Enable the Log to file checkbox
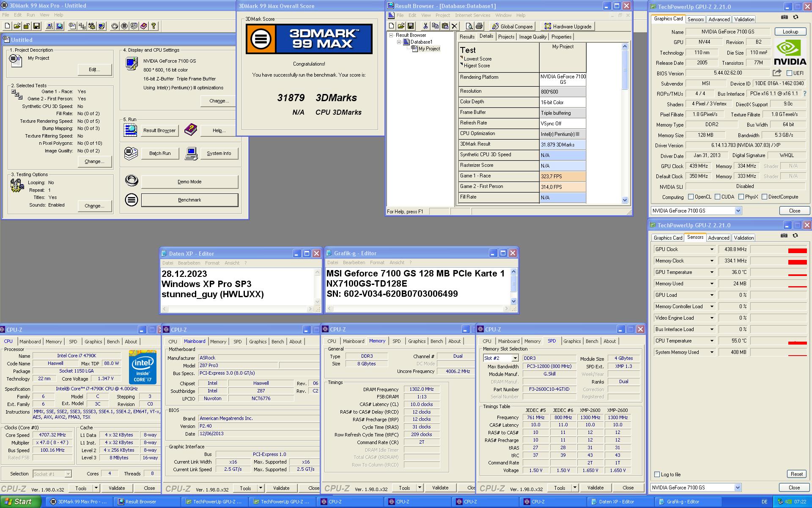 point(657,475)
